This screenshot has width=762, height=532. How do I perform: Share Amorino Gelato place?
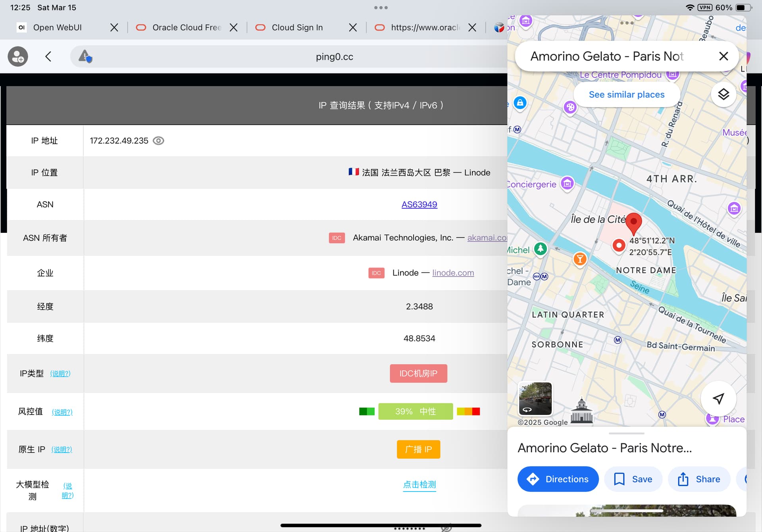(699, 479)
